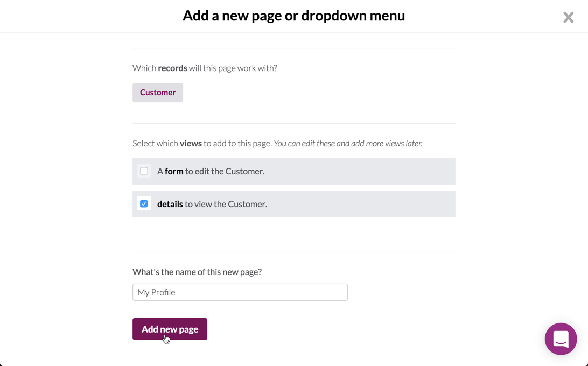Close the Add a new page dialog

pos(568,17)
